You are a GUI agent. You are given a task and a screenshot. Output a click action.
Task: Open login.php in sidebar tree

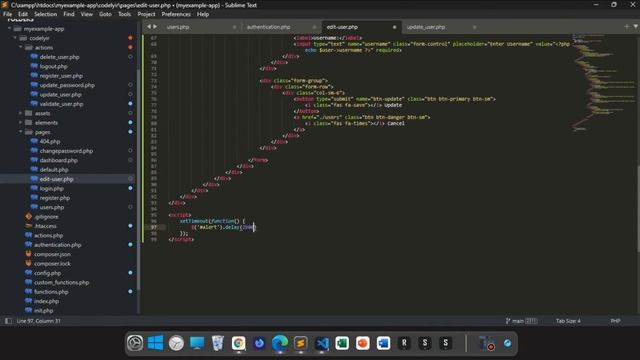pos(51,188)
